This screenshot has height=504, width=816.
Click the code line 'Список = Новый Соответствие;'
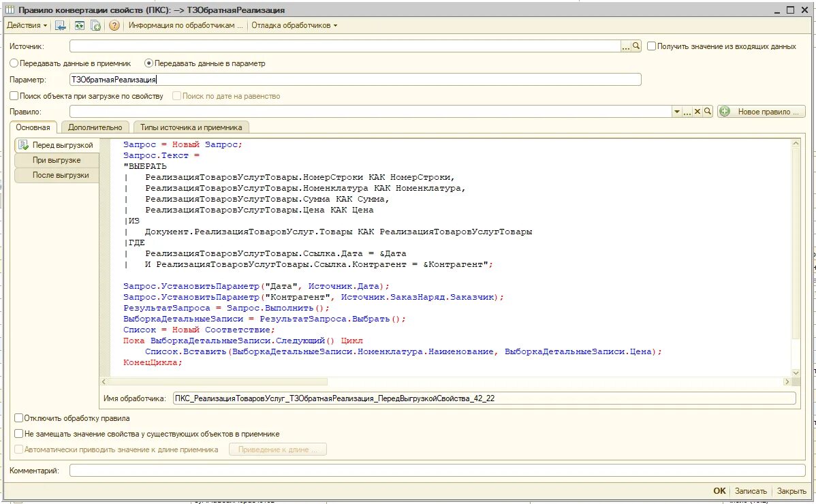click(x=199, y=330)
